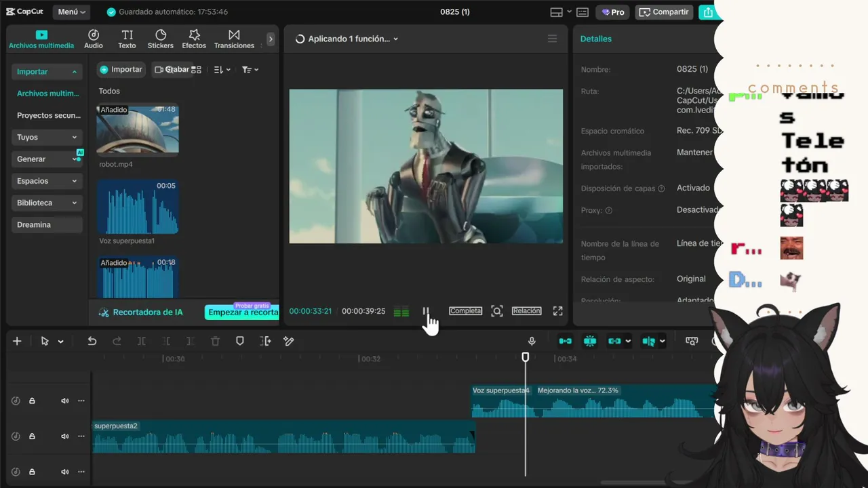Select the robot.mp4 video thumbnail

point(138,129)
